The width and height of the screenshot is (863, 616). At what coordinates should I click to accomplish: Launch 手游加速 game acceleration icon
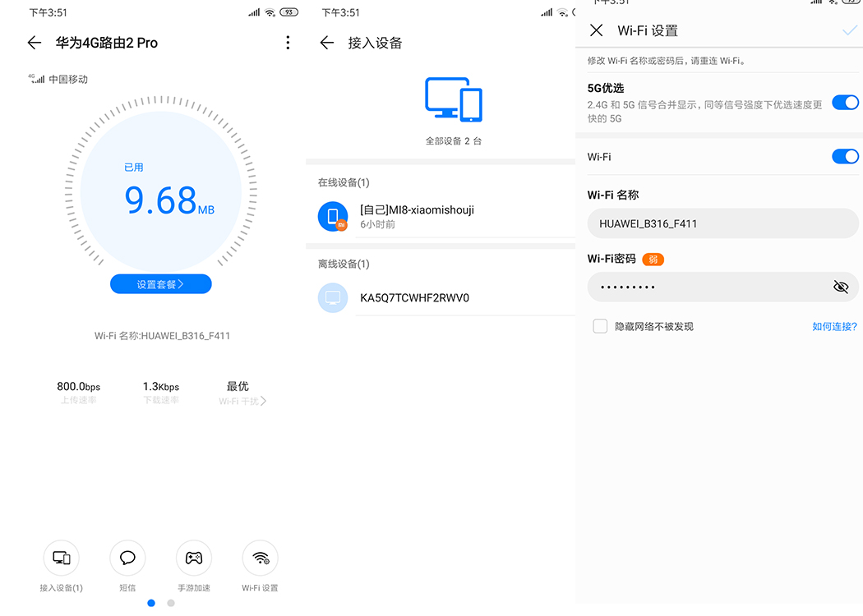[x=193, y=558]
